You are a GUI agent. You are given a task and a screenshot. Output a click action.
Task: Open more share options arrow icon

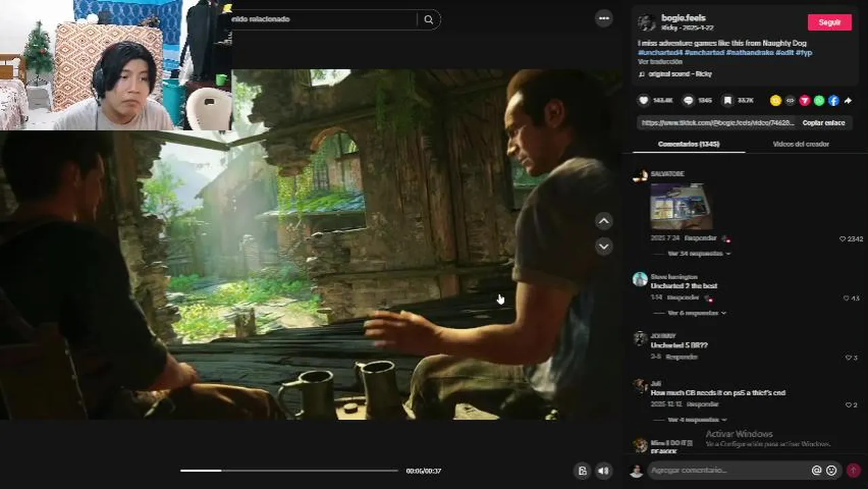click(x=848, y=101)
